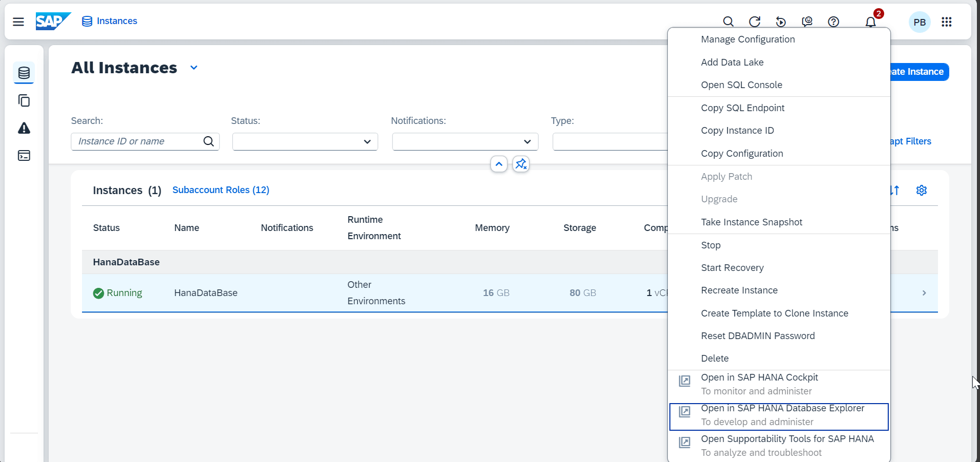
Task: Click the search icon in the top bar
Action: click(x=728, y=22)
